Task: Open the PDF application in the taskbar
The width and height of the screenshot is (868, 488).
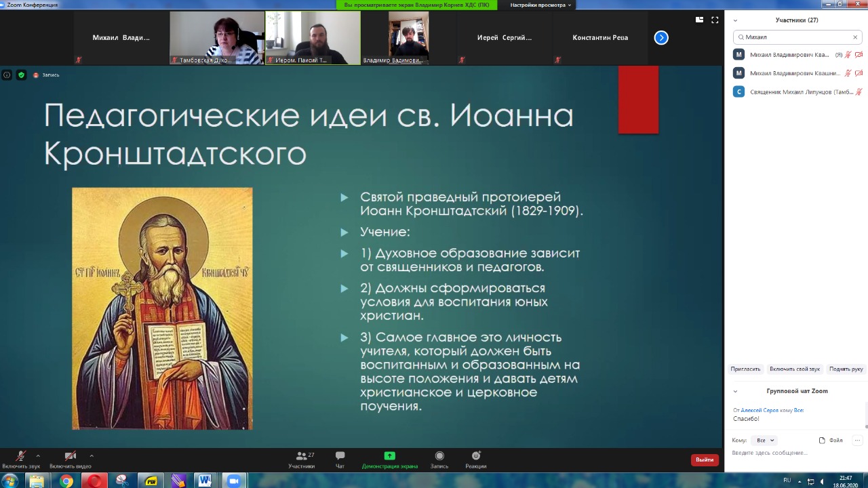Action: (x=150, y=481)
